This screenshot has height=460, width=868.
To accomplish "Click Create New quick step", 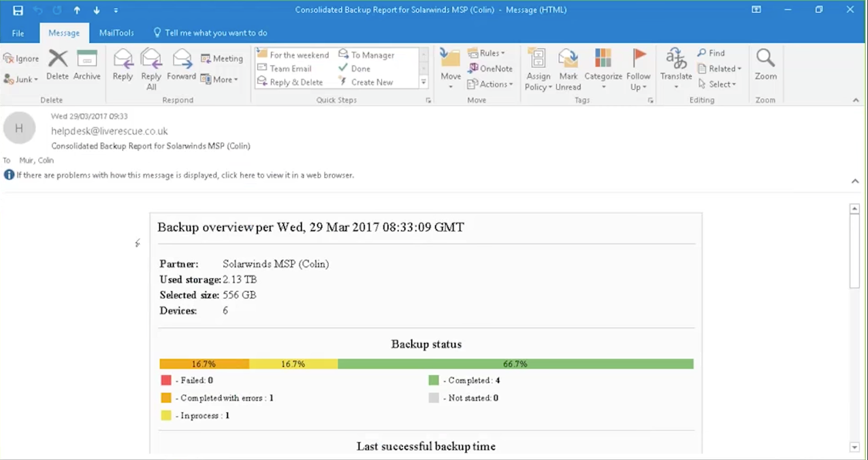I will click(x=366, y=82).
